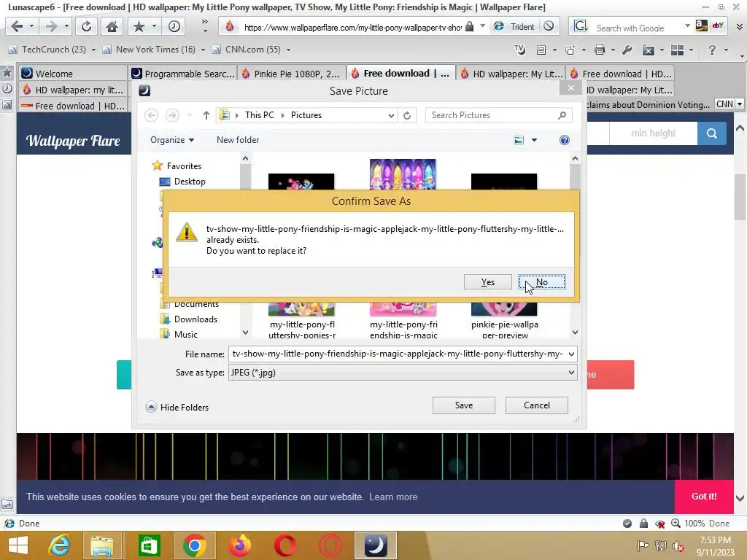
Task: Change view with the dialog view icon
Action: coord(519,140)
